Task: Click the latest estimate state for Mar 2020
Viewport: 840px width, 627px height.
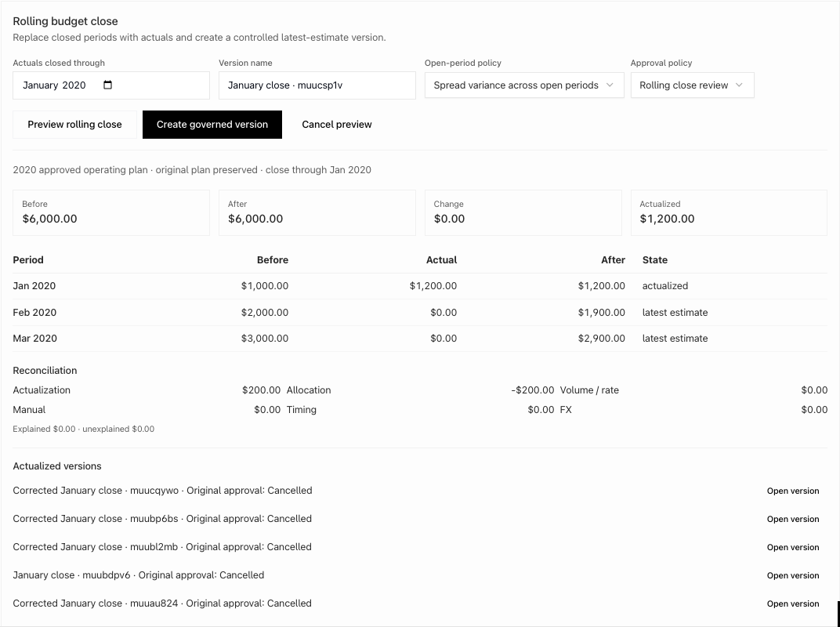Action: click(675, 339)
